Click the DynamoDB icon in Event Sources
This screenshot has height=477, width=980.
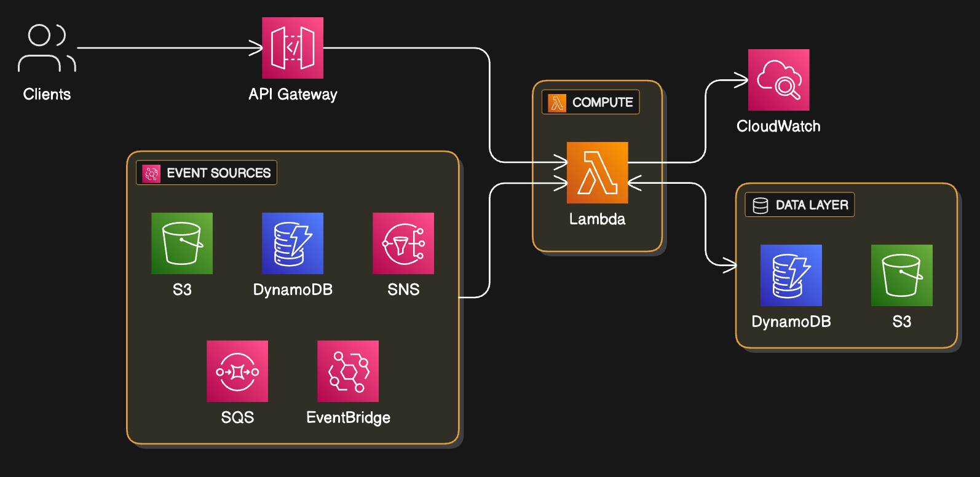click(x=293, y=243)
